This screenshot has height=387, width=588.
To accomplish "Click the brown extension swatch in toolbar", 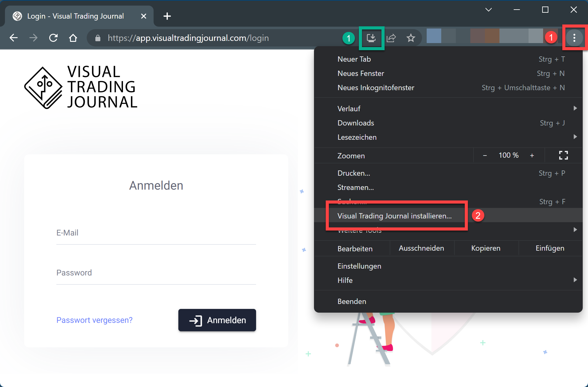I will (492, 36).
